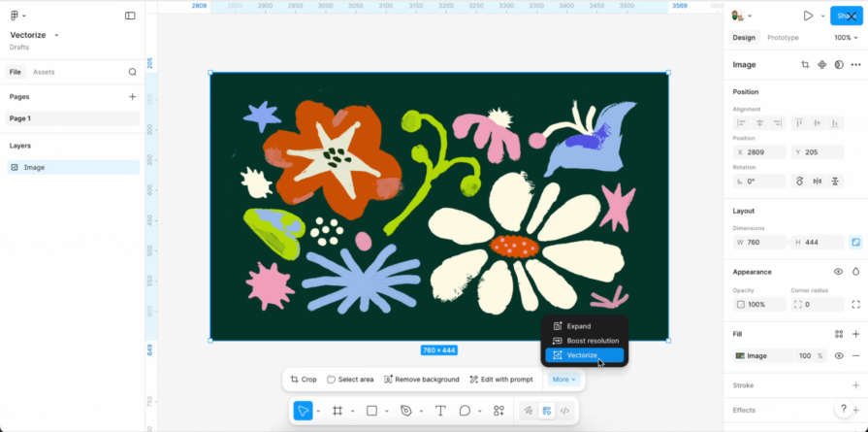868x432 pixels.
Task: Select the Rectangle shape tool
Action: (372, 411)
